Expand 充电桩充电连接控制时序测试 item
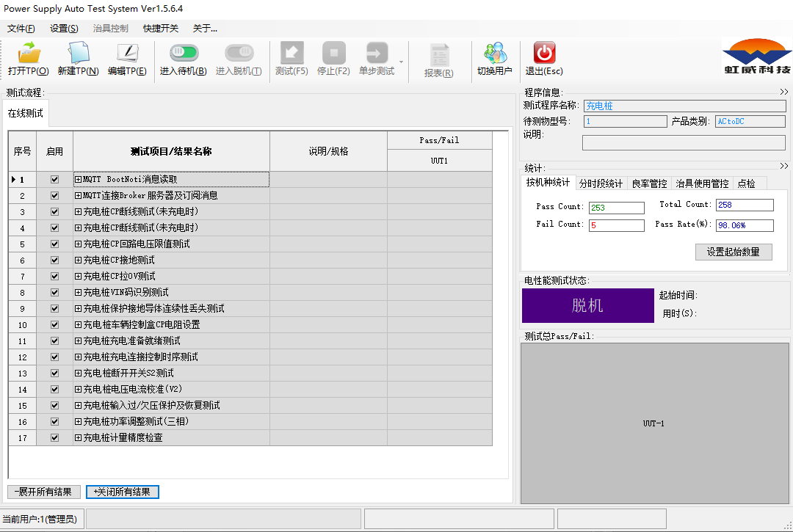Screen dimensions: 793x532 [78, 357]
